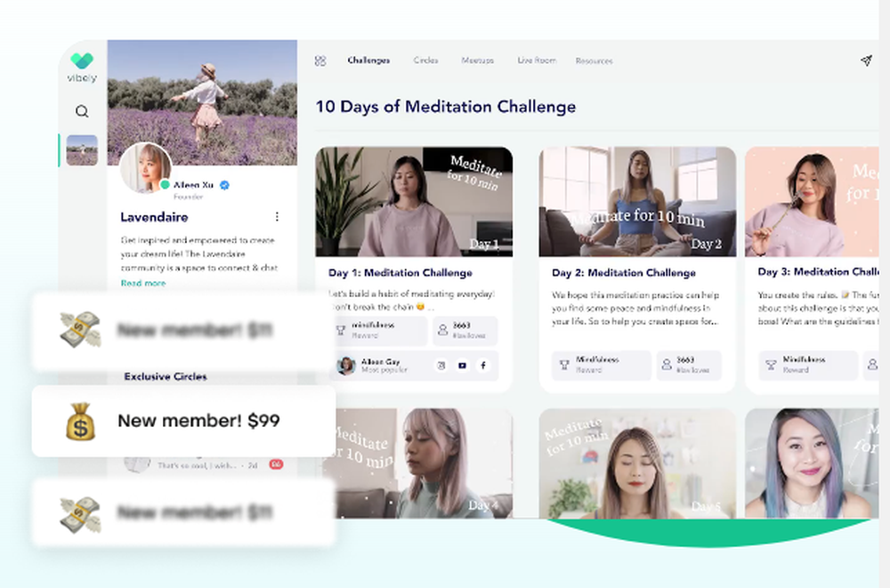Screen dimensions: 890x588
Task: Select the '10 Days of Meditation Challenge' heading
Action: coord(446,107)
